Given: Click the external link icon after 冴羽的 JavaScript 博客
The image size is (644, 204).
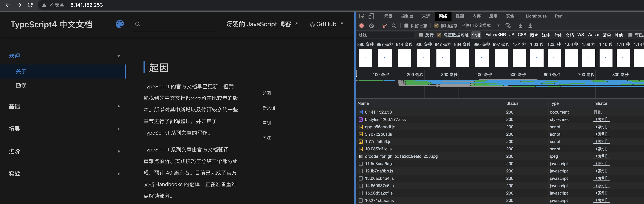Looking at the screenshot, I should pos(296,24).
